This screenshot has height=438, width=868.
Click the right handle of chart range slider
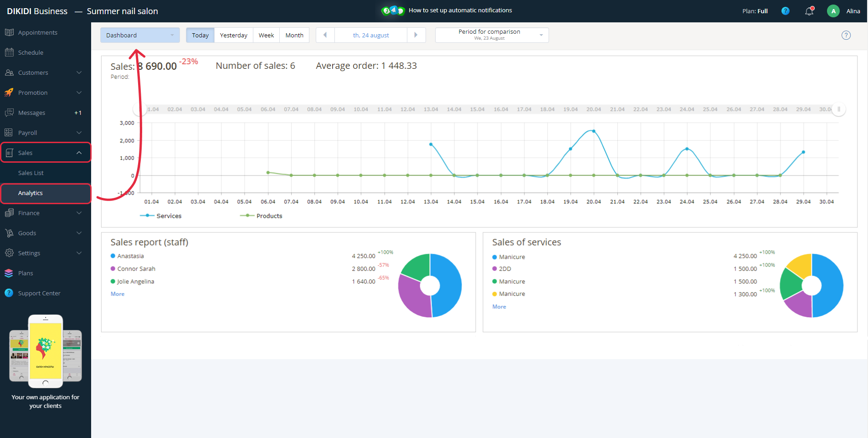coord(838,109)
